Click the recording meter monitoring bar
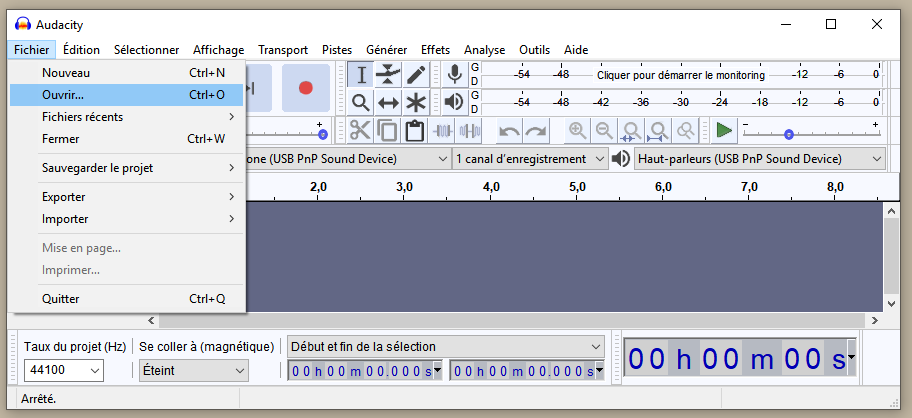Viewport: 912px width, 418px height. (681, 75)
